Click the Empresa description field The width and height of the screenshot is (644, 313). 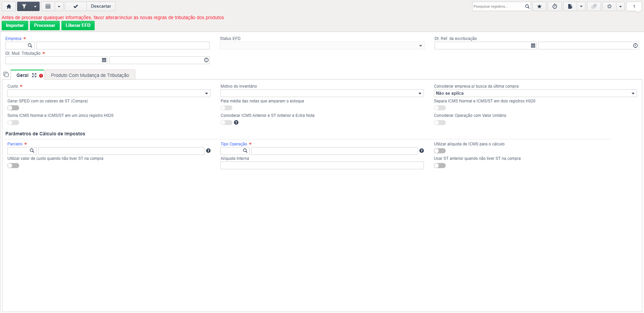[x=123, y=46]
